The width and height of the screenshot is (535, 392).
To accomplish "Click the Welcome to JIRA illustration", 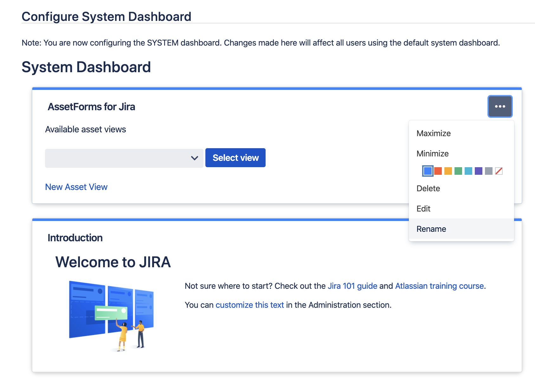I will tap(111, 316).
